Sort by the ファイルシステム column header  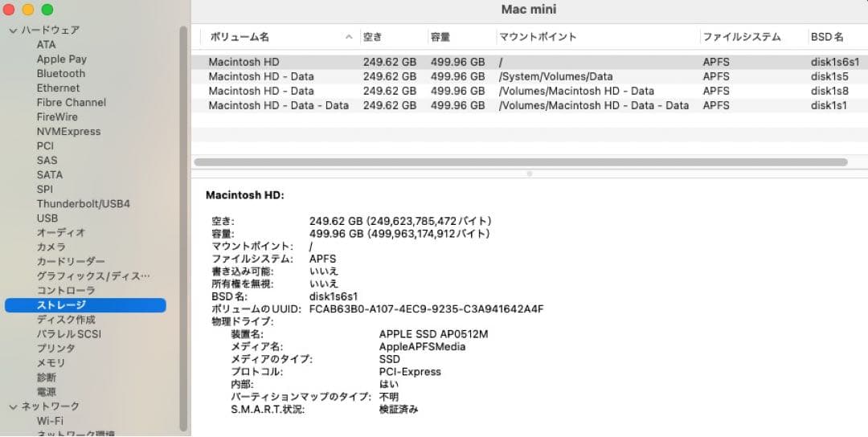(742, 37)
